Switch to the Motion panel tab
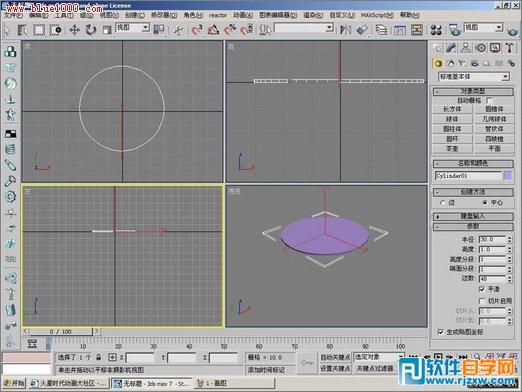The height and width of the screenshot is (392, 522). coord(480,48)
